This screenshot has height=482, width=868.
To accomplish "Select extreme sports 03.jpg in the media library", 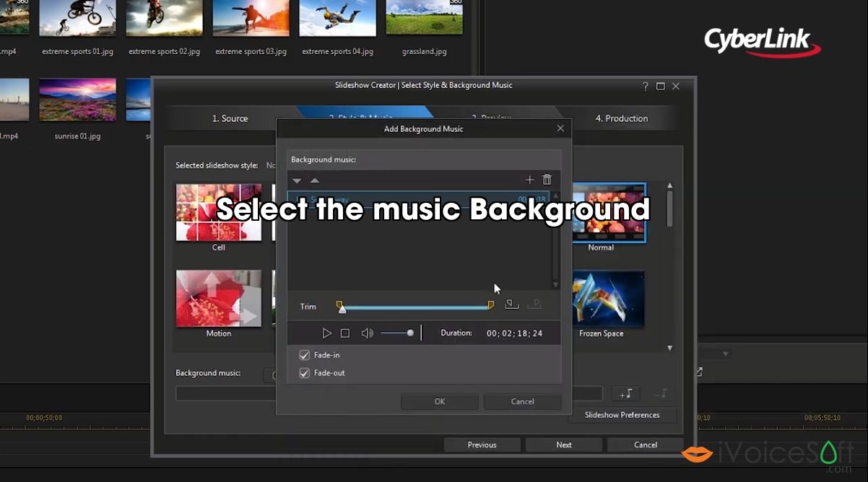I will 251,18.
